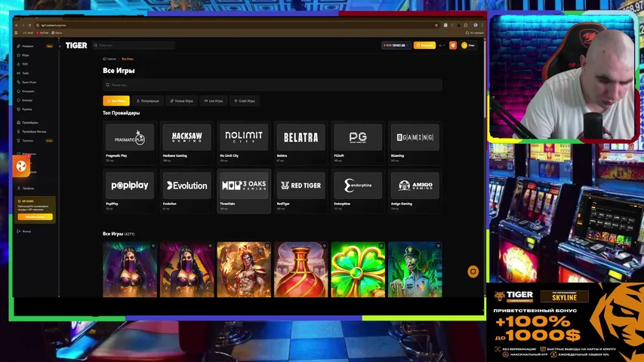Open the RedTiger provider card
This screenshot has width=644, height=362.
pos(301,191)
